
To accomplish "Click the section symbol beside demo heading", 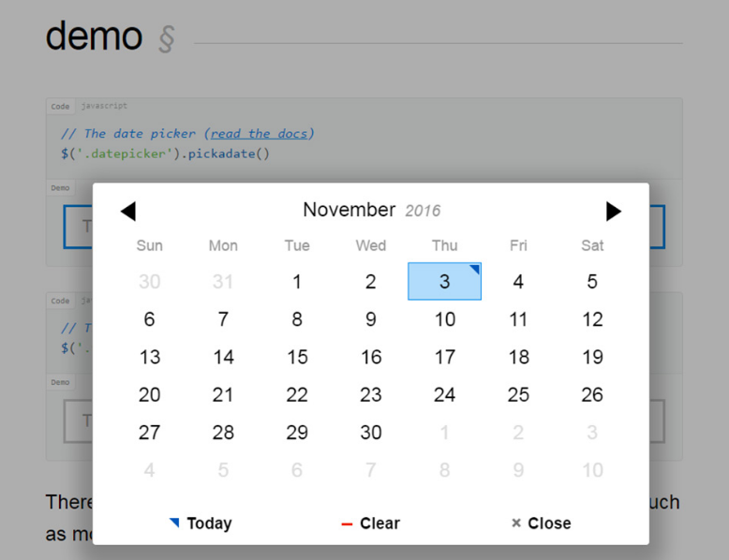I will (x=166, y=39).
